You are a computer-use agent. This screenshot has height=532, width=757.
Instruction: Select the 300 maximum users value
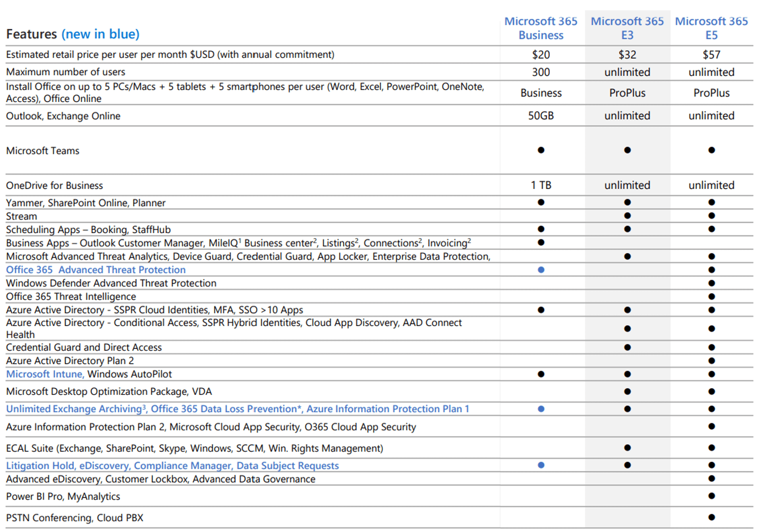pos(541,72)
